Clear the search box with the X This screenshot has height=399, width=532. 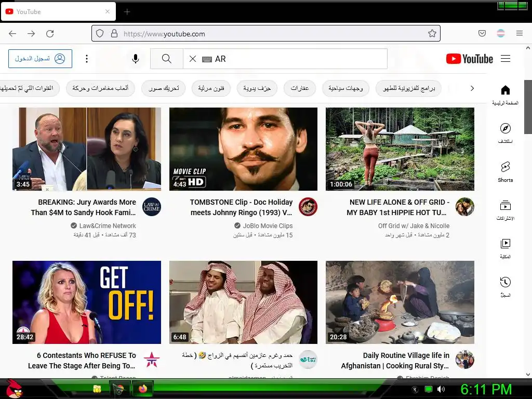[193, 59]
